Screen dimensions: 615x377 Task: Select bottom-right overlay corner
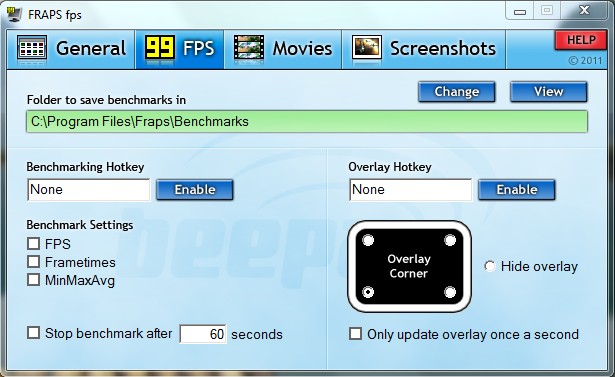click(450, 292)
